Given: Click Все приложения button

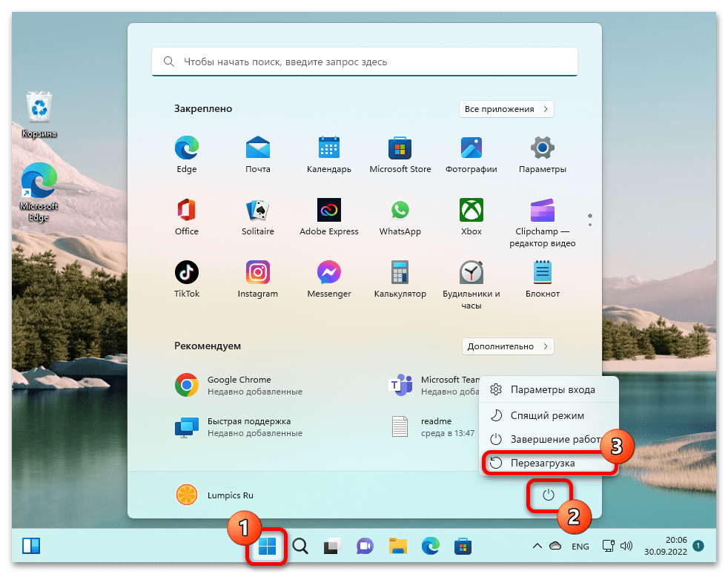Looking at the screenshot, I should (506, 109).
